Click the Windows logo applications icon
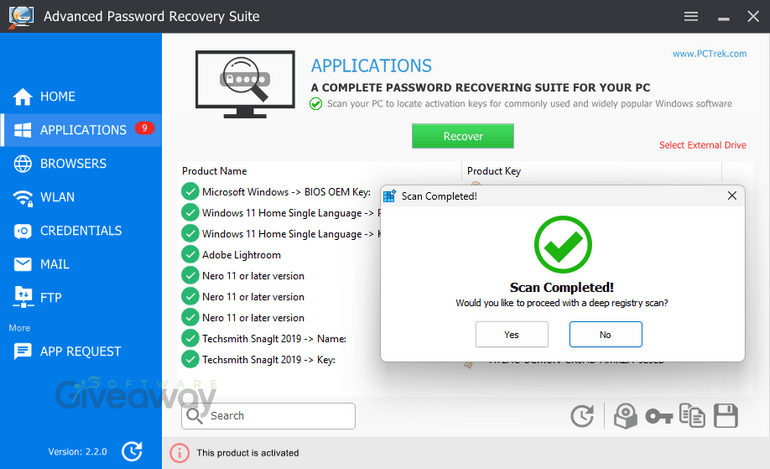The image size is (770, 469). tap(23, 130)
